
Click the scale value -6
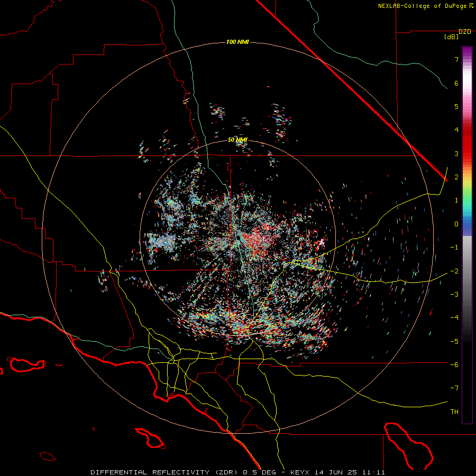point(454,364)
